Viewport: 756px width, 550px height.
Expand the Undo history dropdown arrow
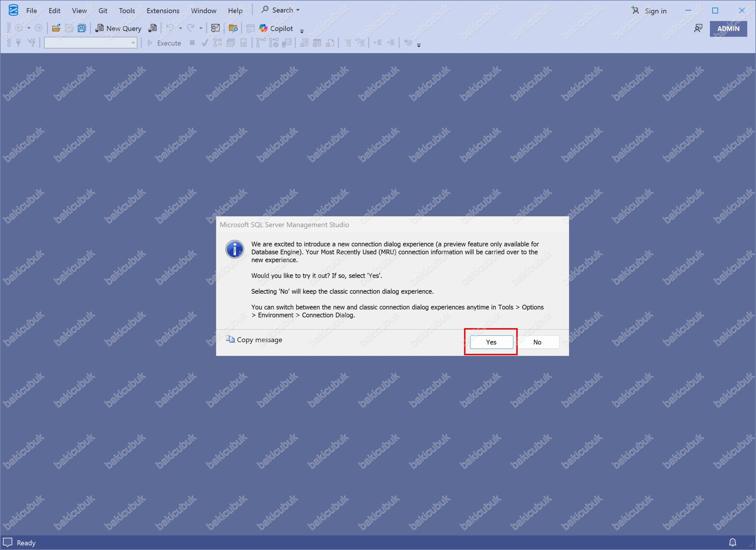[180, 28]
